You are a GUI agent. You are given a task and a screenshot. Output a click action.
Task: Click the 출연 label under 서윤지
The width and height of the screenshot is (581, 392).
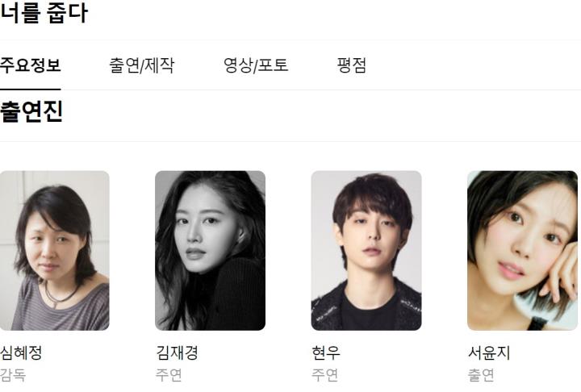[481, 375]
